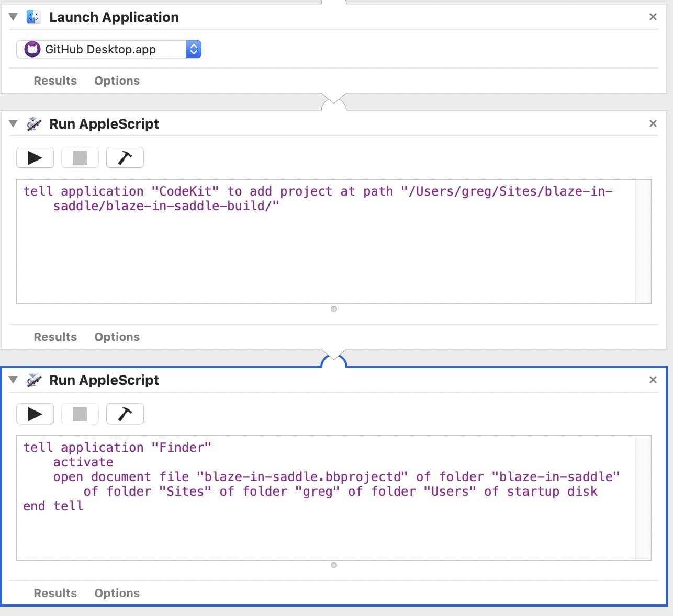Remove the Finder Run AppleScript action
Viewport: 673px width, 616px height.
tap(653, 380)
